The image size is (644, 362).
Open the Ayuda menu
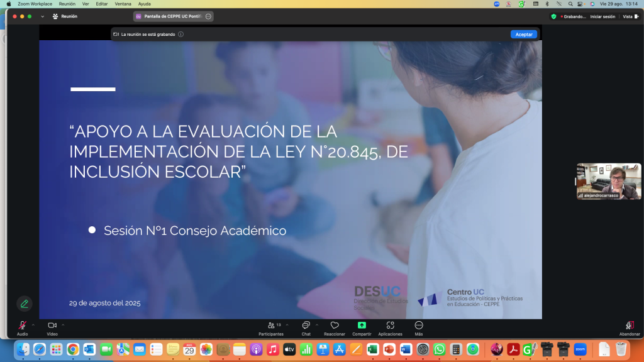tap(144, 4)
